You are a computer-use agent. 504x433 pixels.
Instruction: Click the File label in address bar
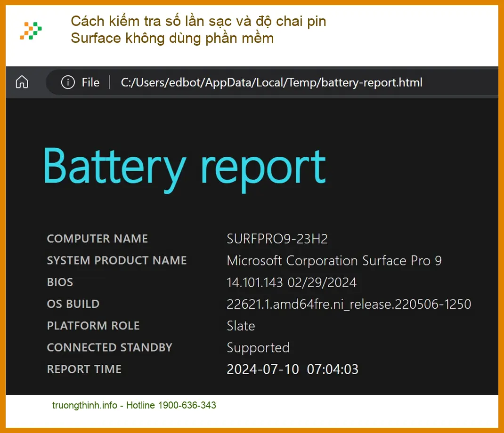coord(90,82)
